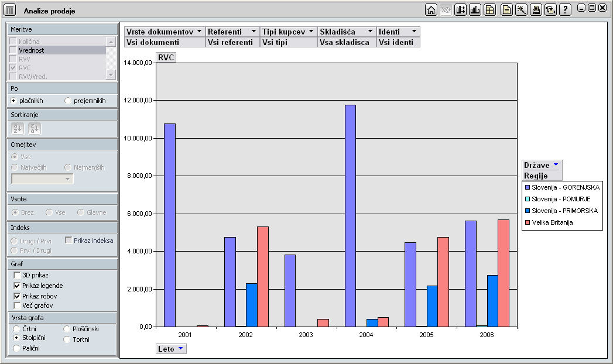
Task: Open the bar chart view icon
Action: 475,9
